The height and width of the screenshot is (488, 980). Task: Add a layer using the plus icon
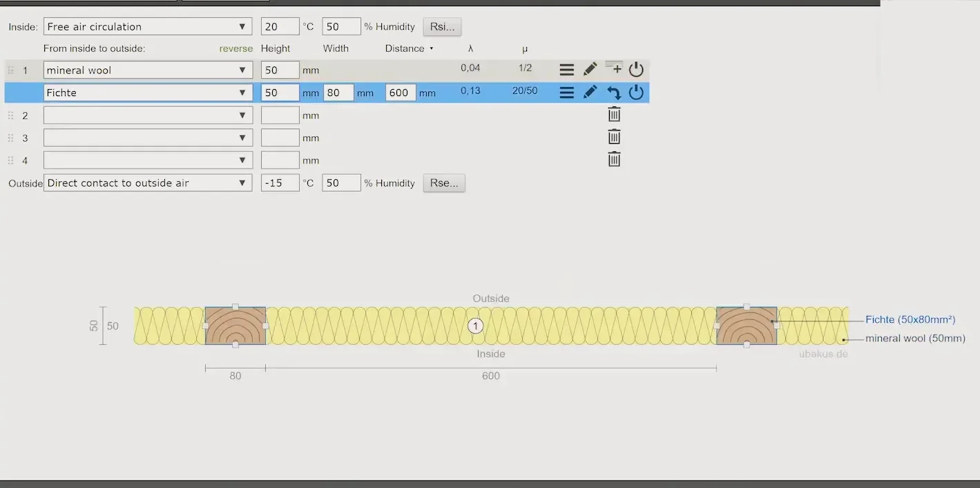coord(613,68)
